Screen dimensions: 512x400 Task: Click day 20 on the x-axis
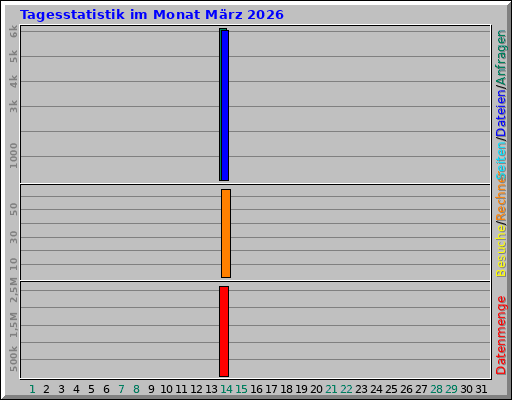[316, 389]
